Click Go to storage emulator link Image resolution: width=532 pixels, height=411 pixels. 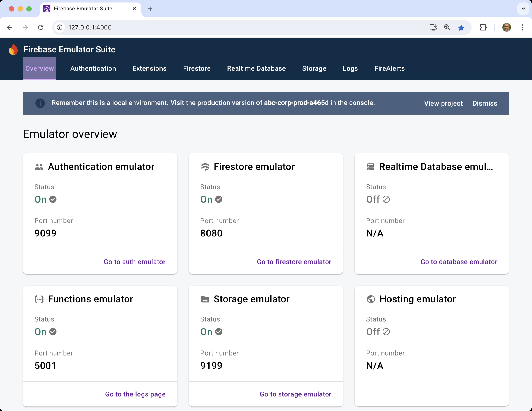point(295,394)
